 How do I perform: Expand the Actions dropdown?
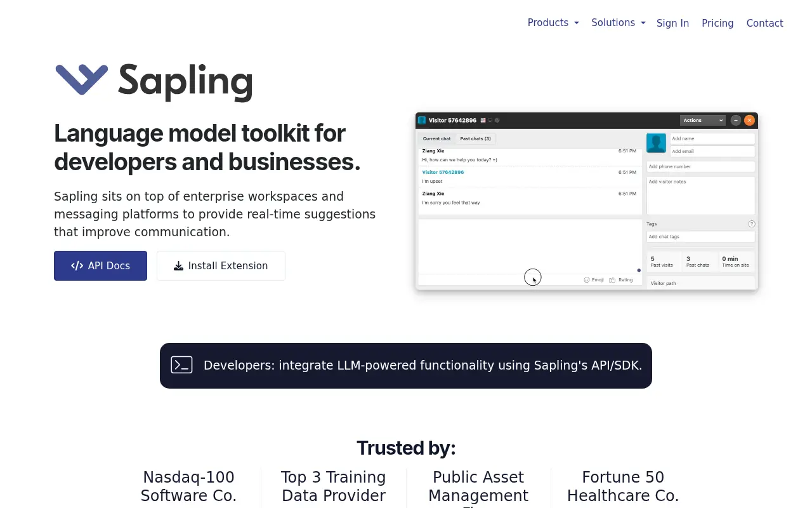(x=702, y=120)
